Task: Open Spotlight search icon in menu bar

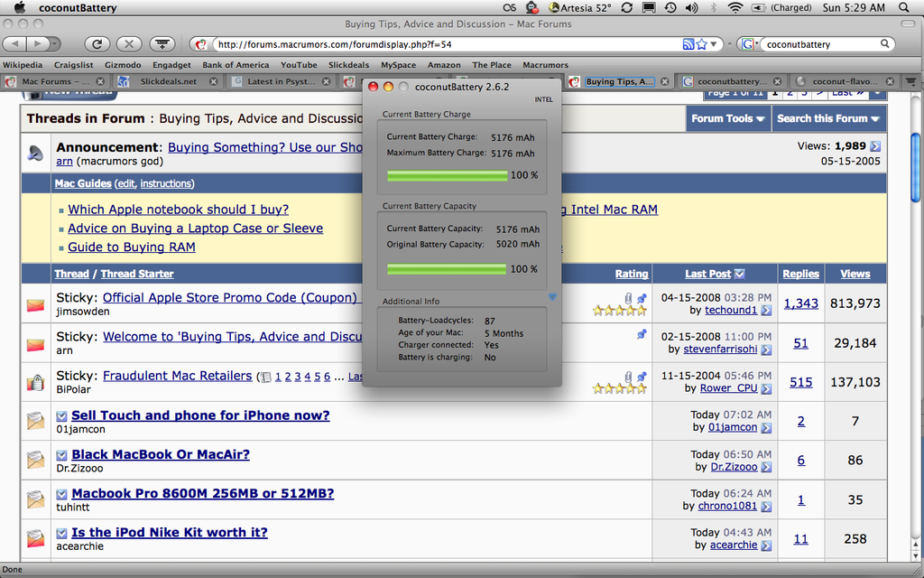Action: point(904,7)
